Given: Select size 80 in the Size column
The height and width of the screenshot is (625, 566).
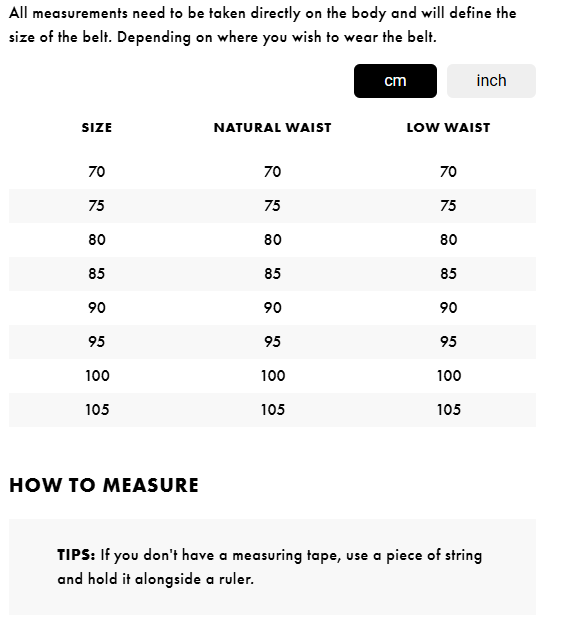Looking at the screenshot, I should (x=97, y=240).
